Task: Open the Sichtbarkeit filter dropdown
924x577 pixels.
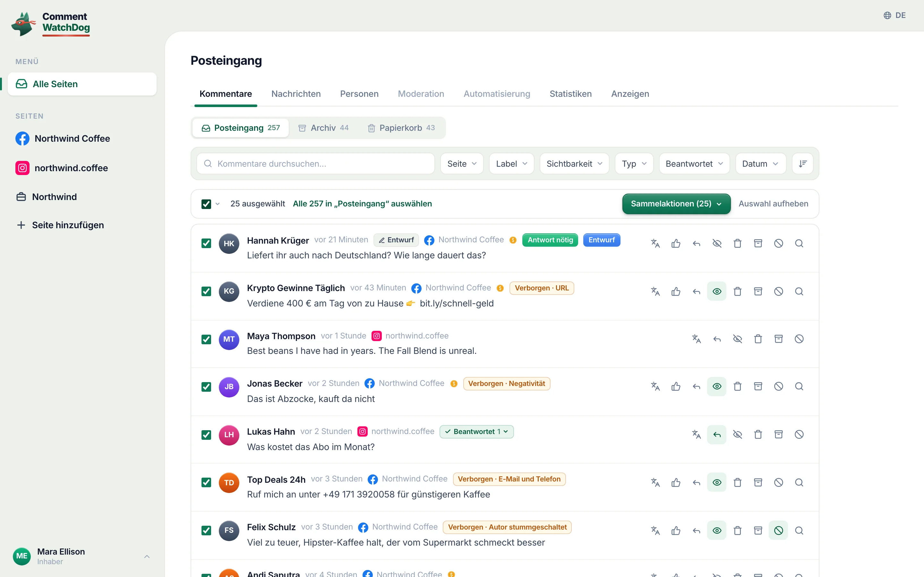Action: [x=574, y=164]
